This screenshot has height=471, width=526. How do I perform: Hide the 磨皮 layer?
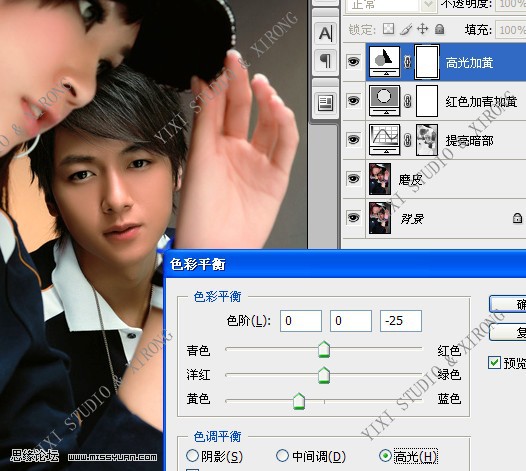click(353, 178)
